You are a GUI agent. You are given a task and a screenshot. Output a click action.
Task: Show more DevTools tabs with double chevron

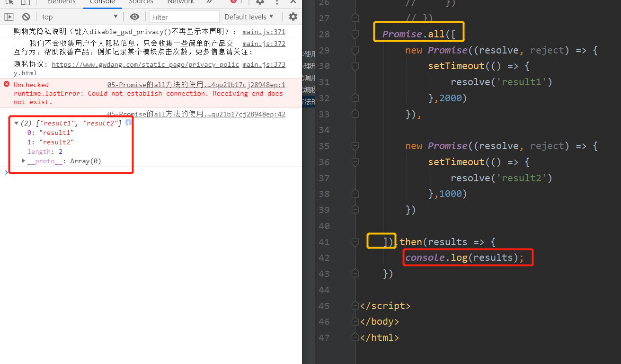[x=209, y=2]
